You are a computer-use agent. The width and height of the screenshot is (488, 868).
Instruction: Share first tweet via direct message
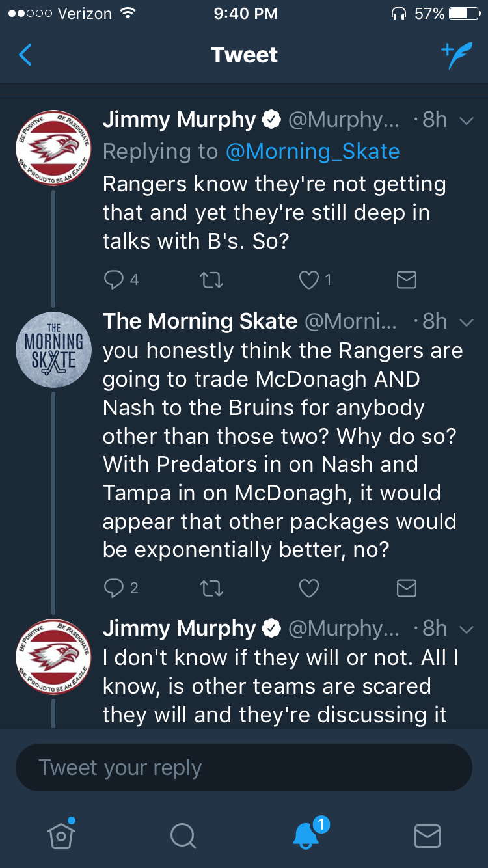(x=406, y=280)
